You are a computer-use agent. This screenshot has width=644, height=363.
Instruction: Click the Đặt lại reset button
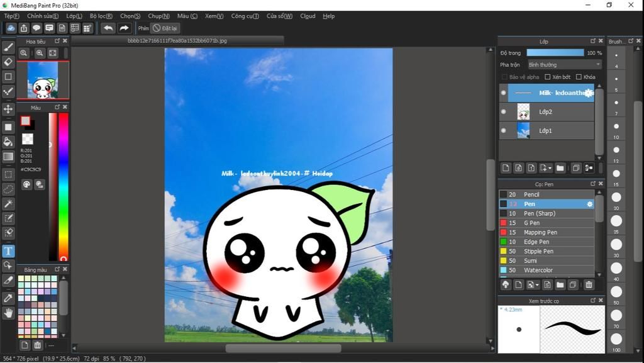coord(165,28)
